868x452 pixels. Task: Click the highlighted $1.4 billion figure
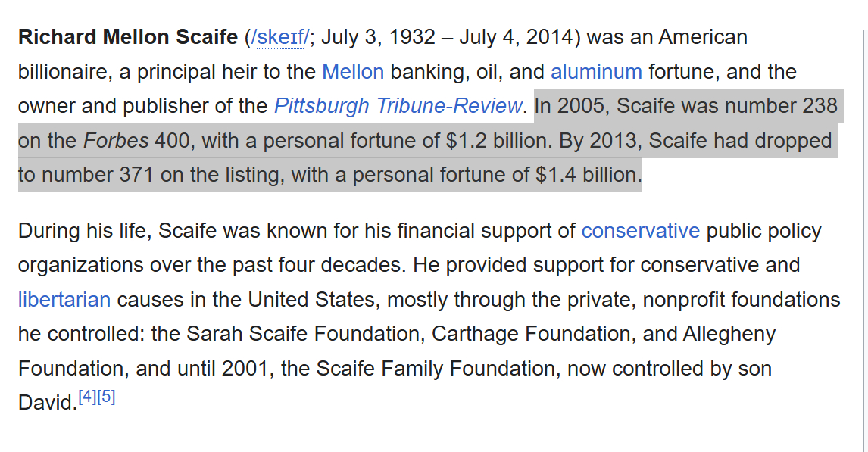pos(588,175)
